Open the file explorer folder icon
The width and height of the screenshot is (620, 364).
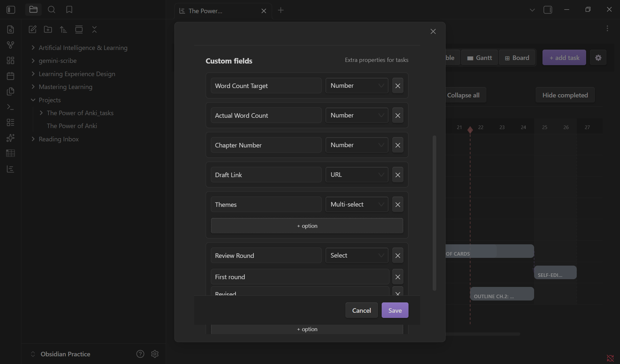[x=33, y=10]
